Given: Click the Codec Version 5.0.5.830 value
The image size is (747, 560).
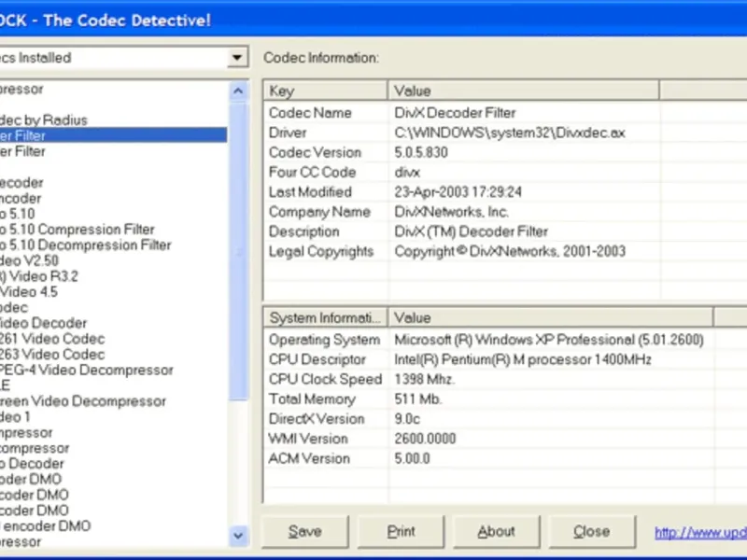Looking at the screenshot, I should pos(421,152).
